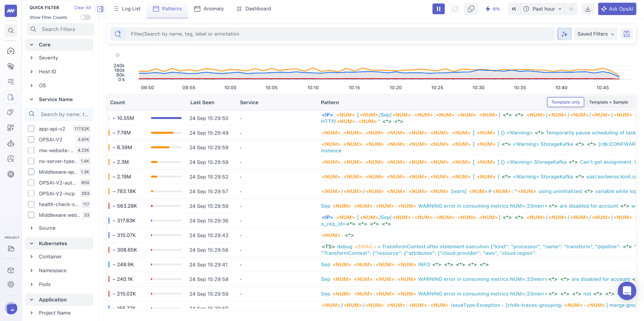Check the health-check-s service checkbox
The width and height of the screenshot is (644, 321).
(x=31, y=204)
